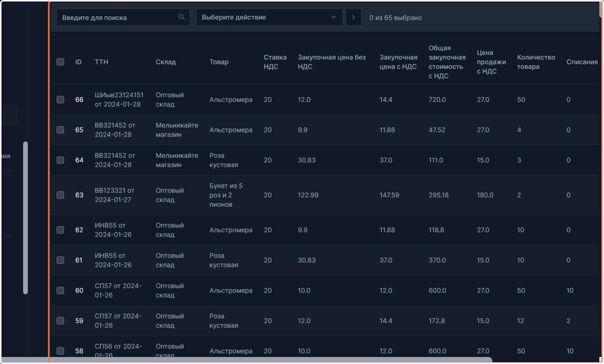Click 'Мельникайте магазин' in row 65

click(x=177, y=130)
